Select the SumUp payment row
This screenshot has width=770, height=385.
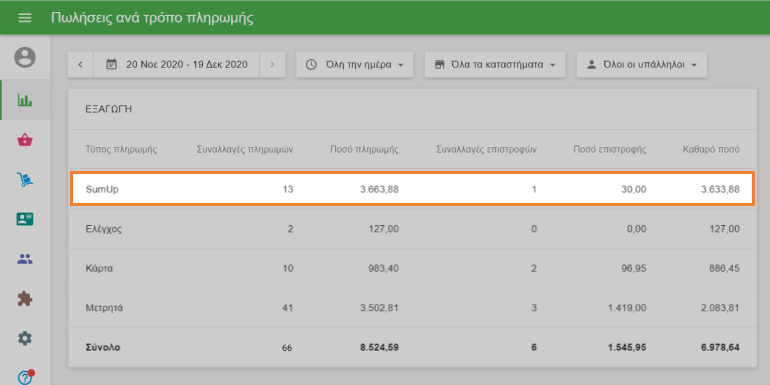point(412,189)
